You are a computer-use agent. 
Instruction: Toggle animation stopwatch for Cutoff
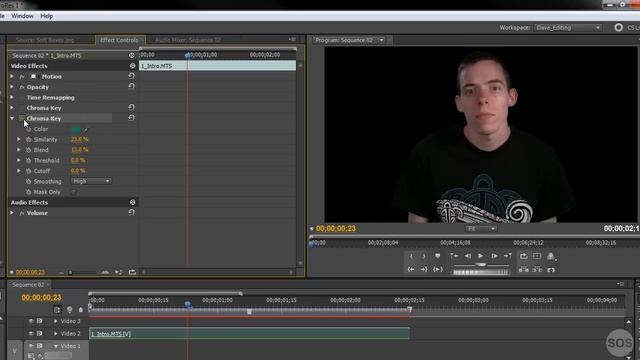(29, 171)
